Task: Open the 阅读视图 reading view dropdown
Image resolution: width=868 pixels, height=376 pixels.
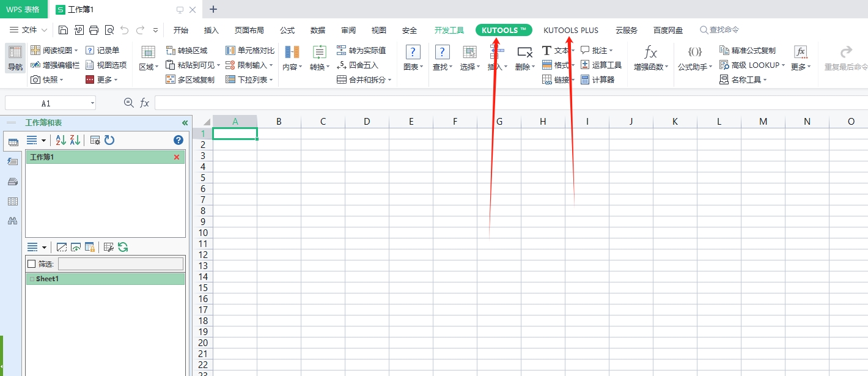Action: [x=54, y=50]
